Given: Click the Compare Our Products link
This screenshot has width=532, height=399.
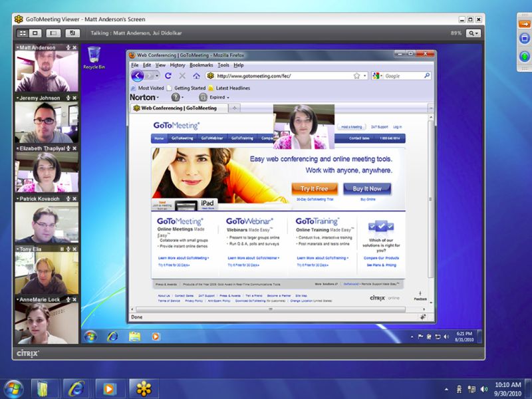Looking at the screenshot, I should click(381, 258).
